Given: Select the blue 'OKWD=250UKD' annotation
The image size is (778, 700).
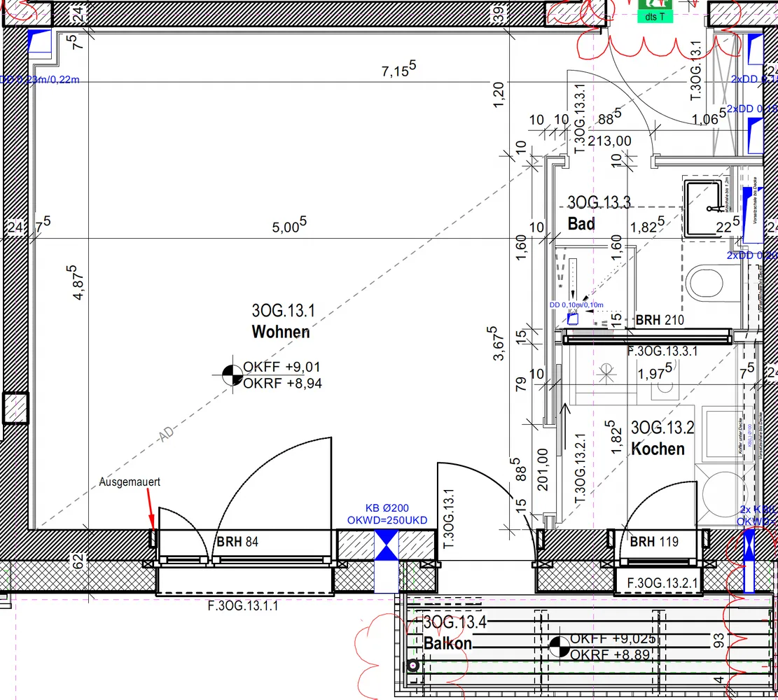Looking at the screenshot, I should point(387,520).
